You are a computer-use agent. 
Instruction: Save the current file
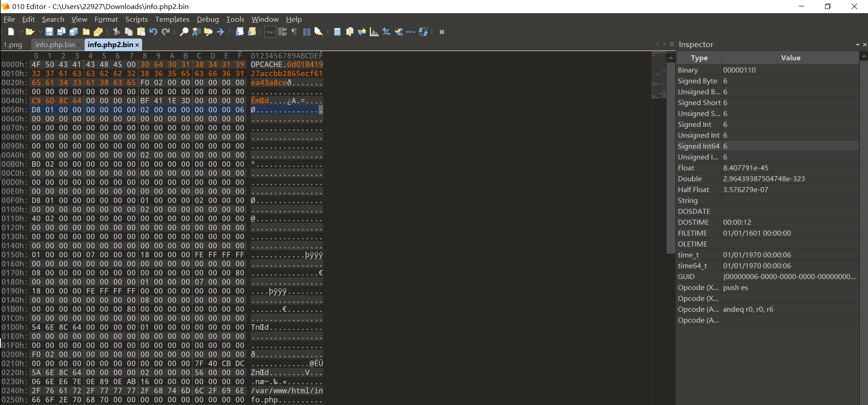pos(49,32)
